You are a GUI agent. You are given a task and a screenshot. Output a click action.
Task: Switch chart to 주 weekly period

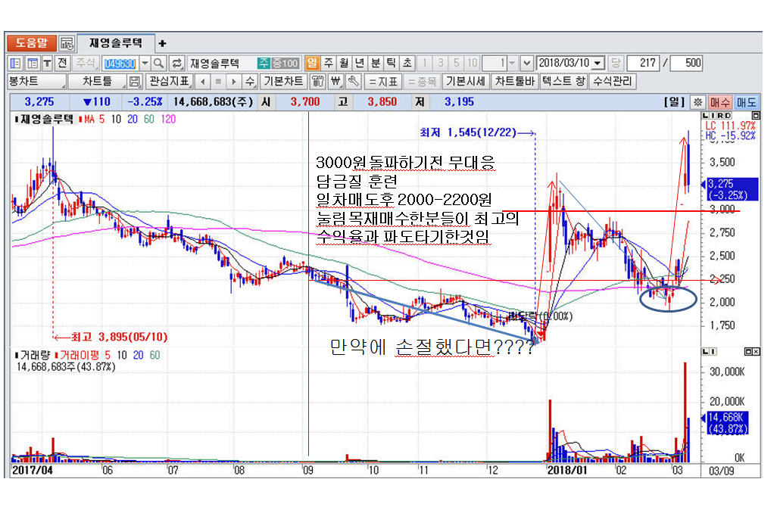tap(328, 63)
